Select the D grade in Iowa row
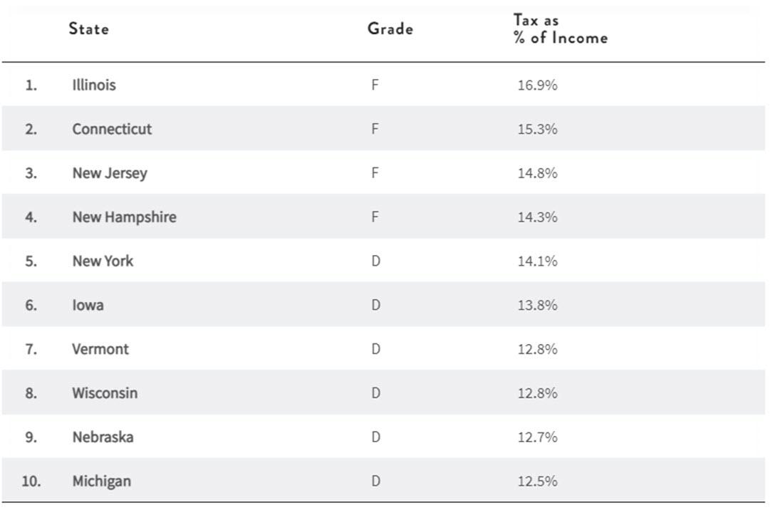Viewport: 770px width, 532px height. click(x=375, y=306)
